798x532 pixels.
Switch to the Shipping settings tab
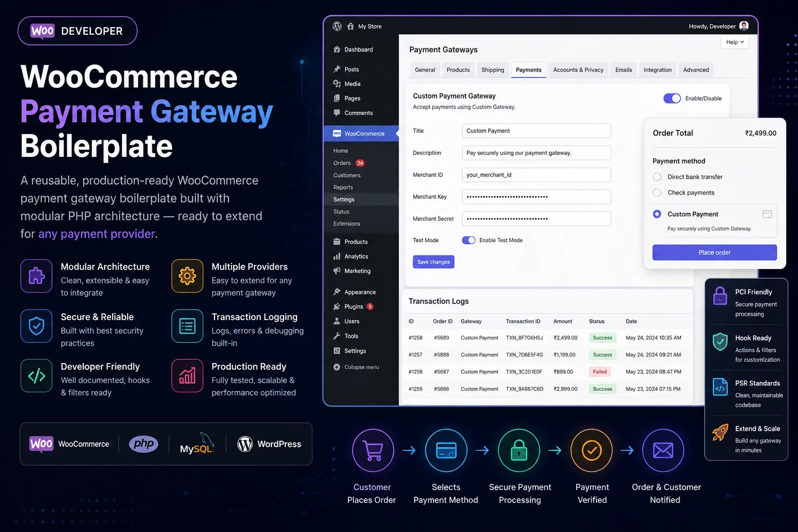coord(493,70)
